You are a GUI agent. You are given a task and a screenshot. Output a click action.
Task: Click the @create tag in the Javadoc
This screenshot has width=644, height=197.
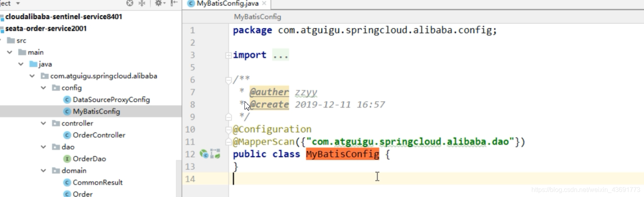269,105
